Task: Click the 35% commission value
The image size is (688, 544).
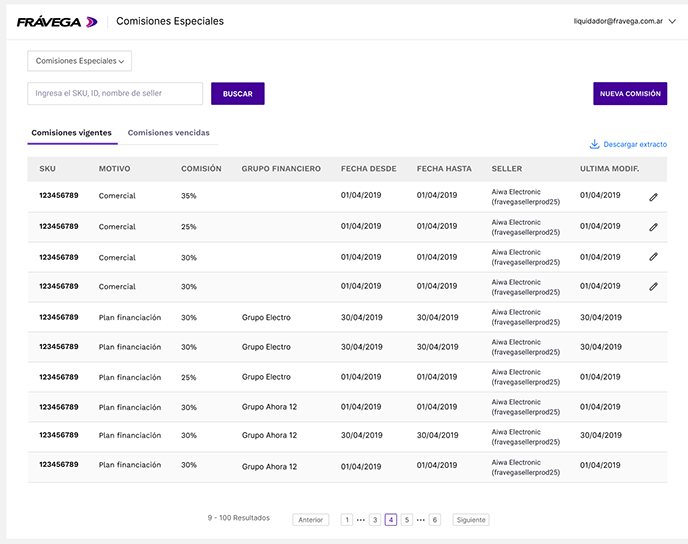Action: coord(189,196)
